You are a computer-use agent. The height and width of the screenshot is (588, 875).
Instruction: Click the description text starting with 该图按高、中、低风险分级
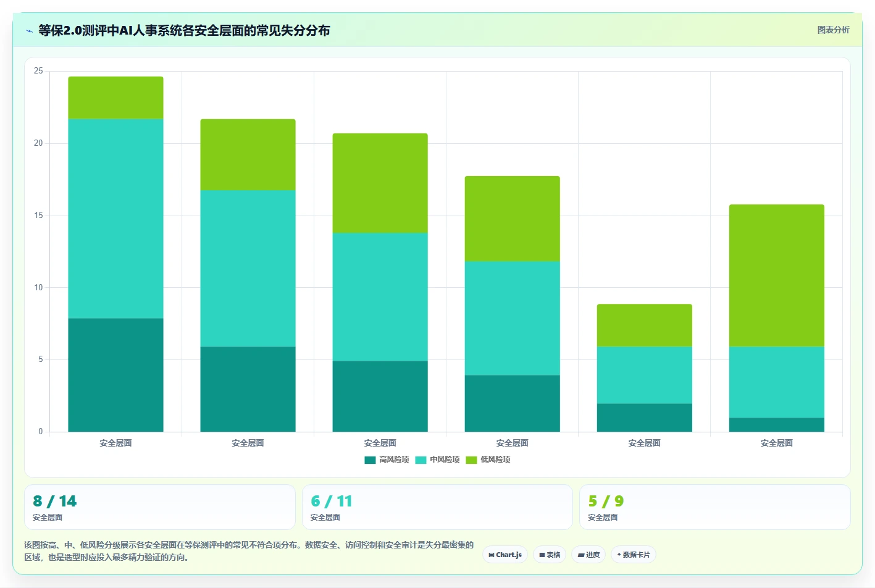pos(249,551)
